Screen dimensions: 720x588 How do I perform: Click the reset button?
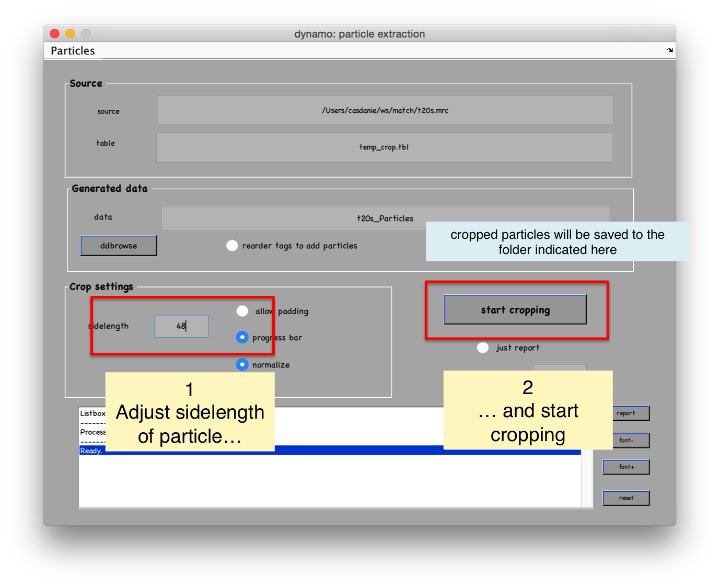coord(626,498)
